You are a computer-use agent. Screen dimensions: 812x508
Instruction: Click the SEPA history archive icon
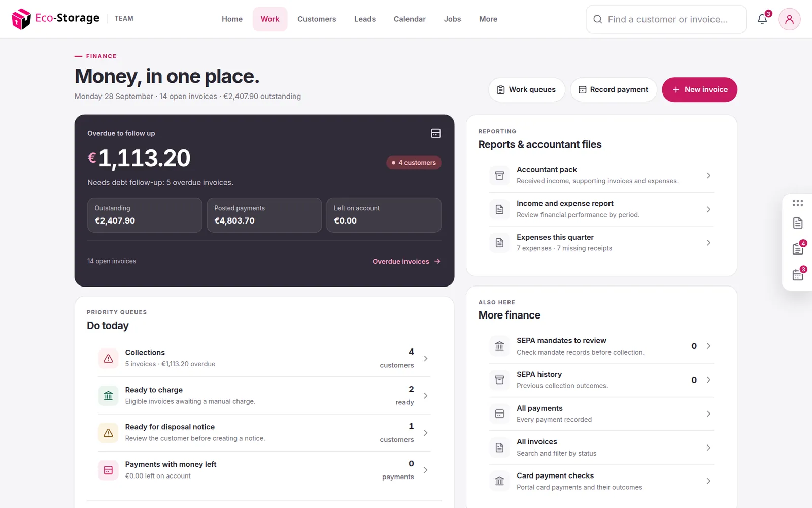(x=499, y=380)
